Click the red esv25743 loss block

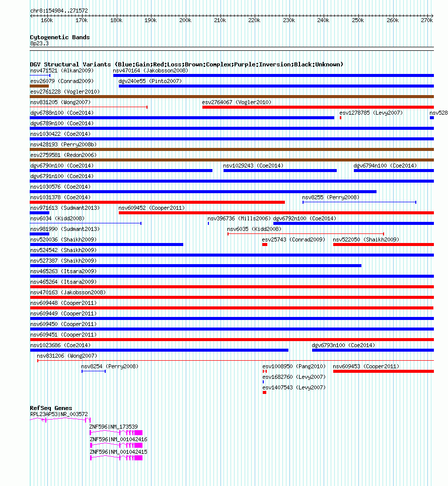pyautogui.click(x=264, y=245)
